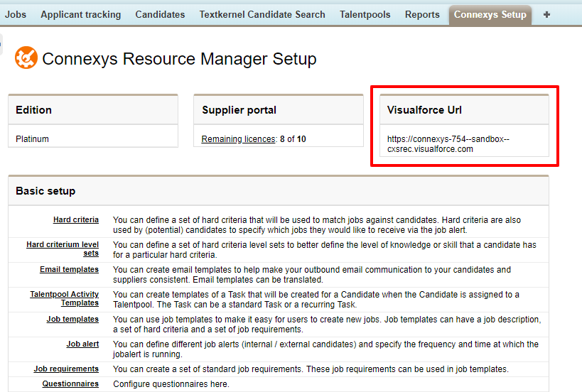582x392 pixels.
Task: Click the Supplier portal panel header
Action: click(x=279, y=110)
